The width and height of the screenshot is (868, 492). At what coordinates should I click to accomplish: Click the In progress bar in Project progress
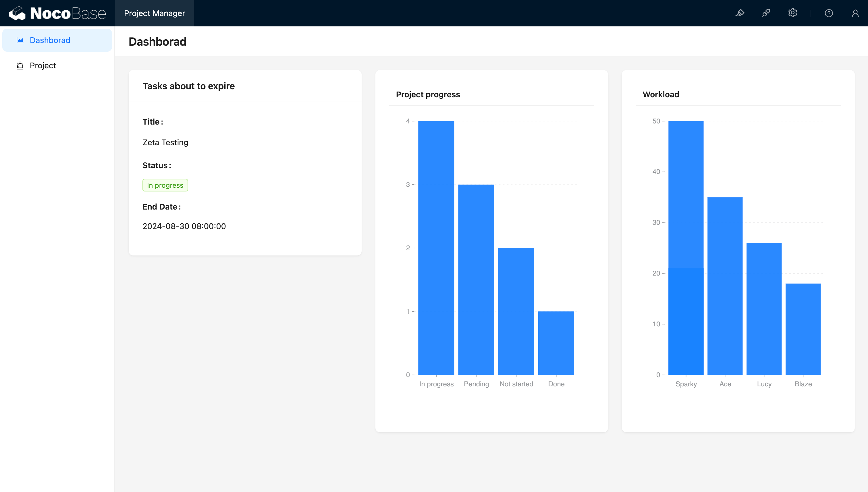coord(436,248)
